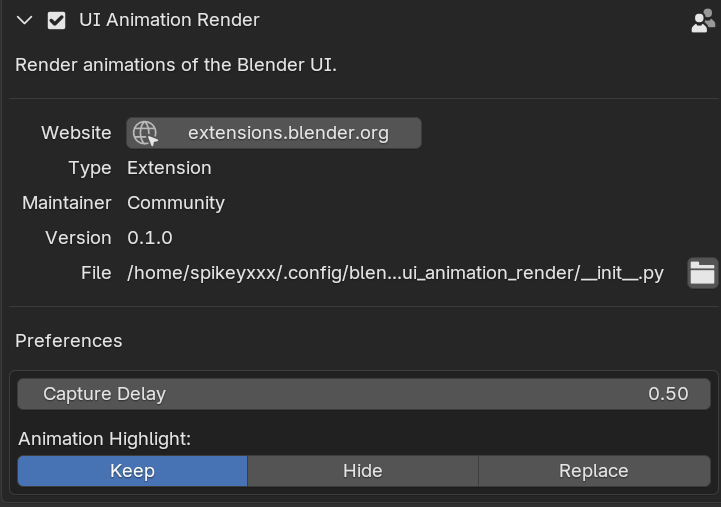Click the Capture Delay slider
The width and height of the screenshot is (721, 507).
pyautogui.click(x=364, y=394)
